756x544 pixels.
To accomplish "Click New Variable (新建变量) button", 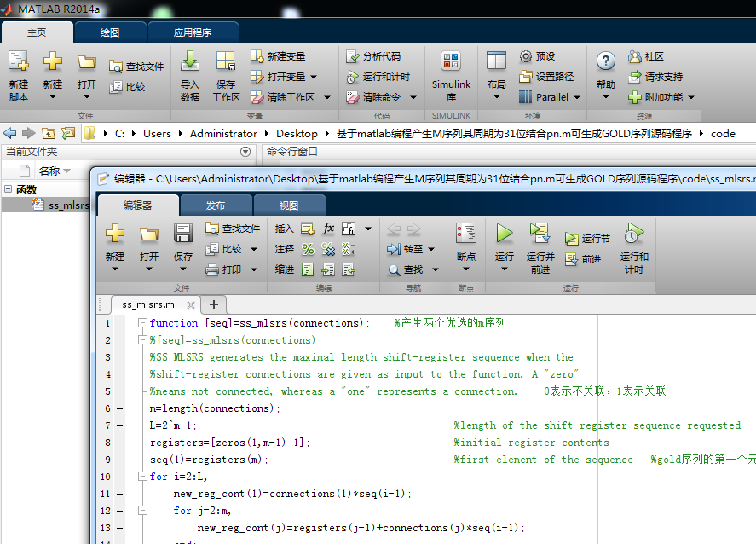I will 278,56.
